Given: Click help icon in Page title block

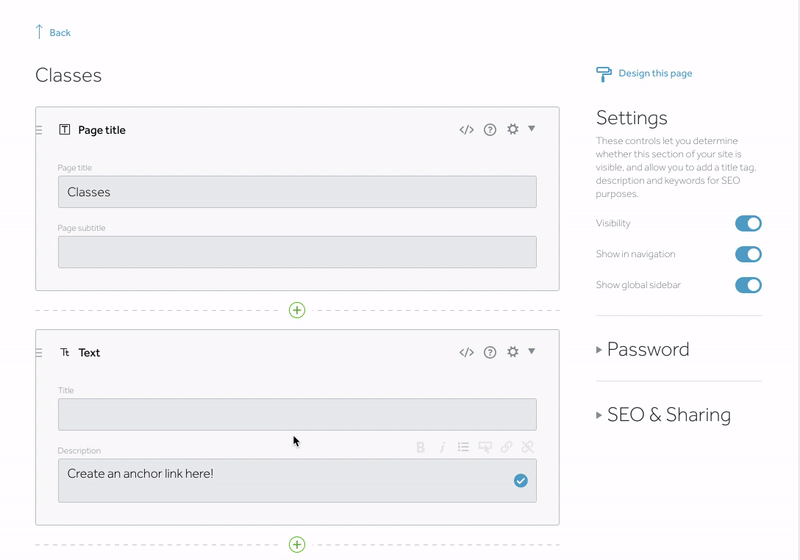Looking at the screenshot, I should (x=490, y=130).
